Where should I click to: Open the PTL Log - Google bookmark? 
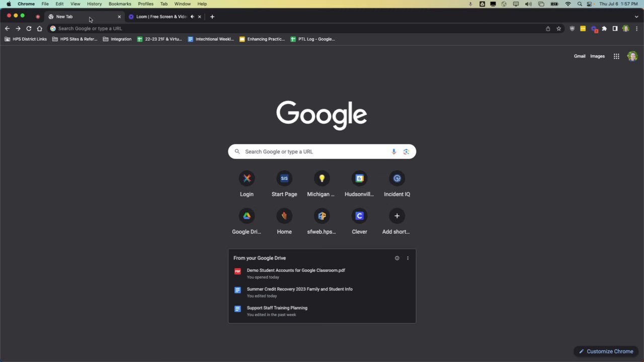coord(313,39)
